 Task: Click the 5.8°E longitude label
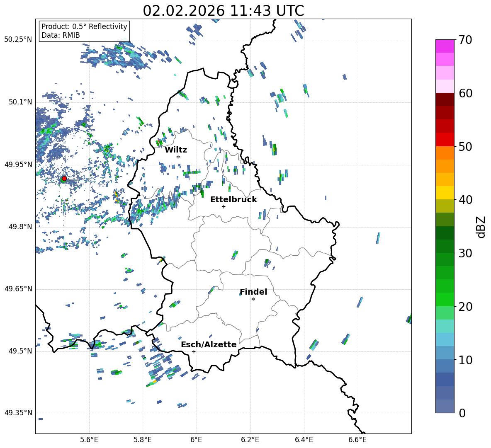tap(143, 440)
